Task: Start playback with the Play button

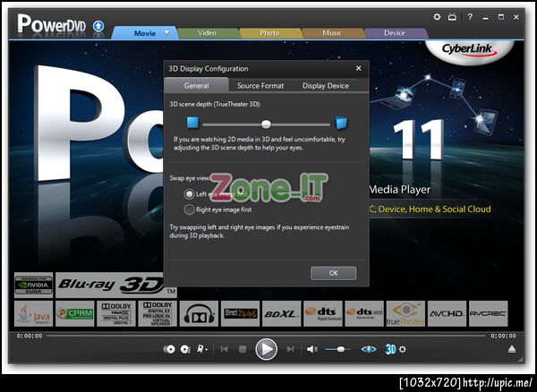Action: (x=266, y=349)
